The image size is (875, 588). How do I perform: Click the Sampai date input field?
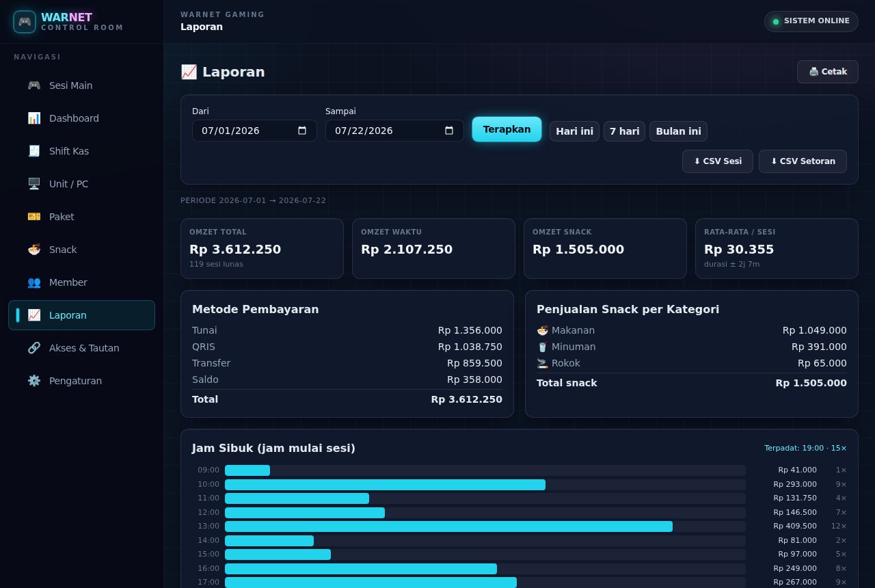point(394,131)
